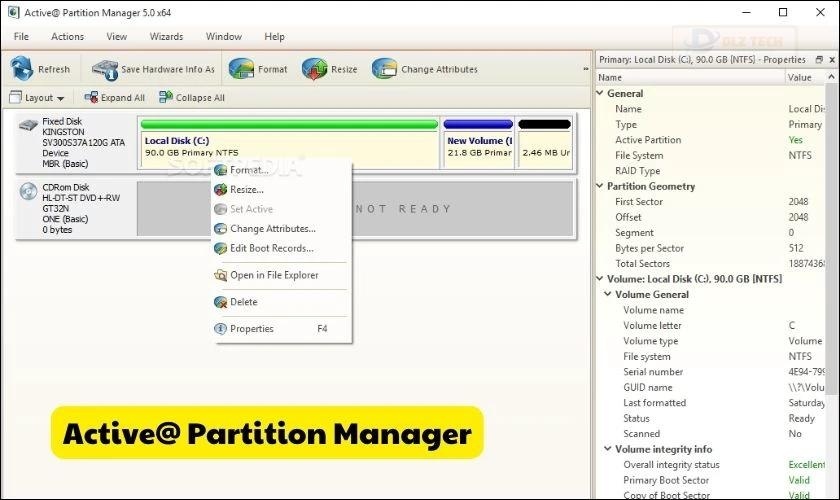Click the Resize icon in context menu

click(x=220, y=189)
